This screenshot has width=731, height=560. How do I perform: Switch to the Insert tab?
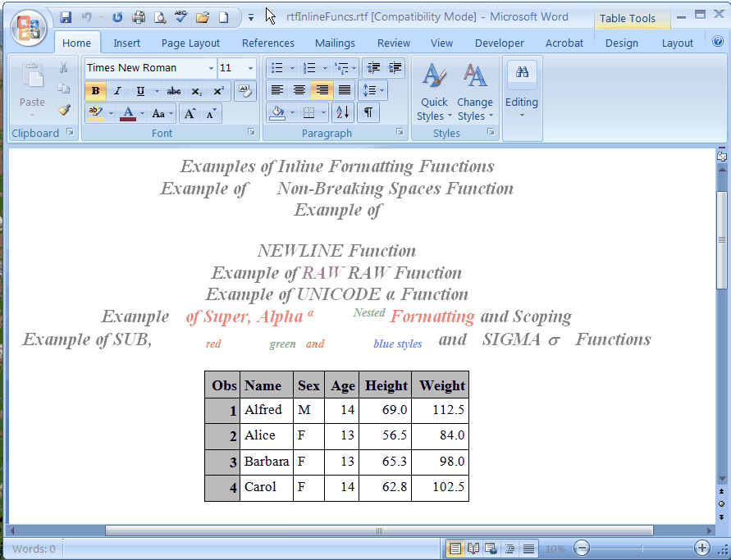[127, 43]
